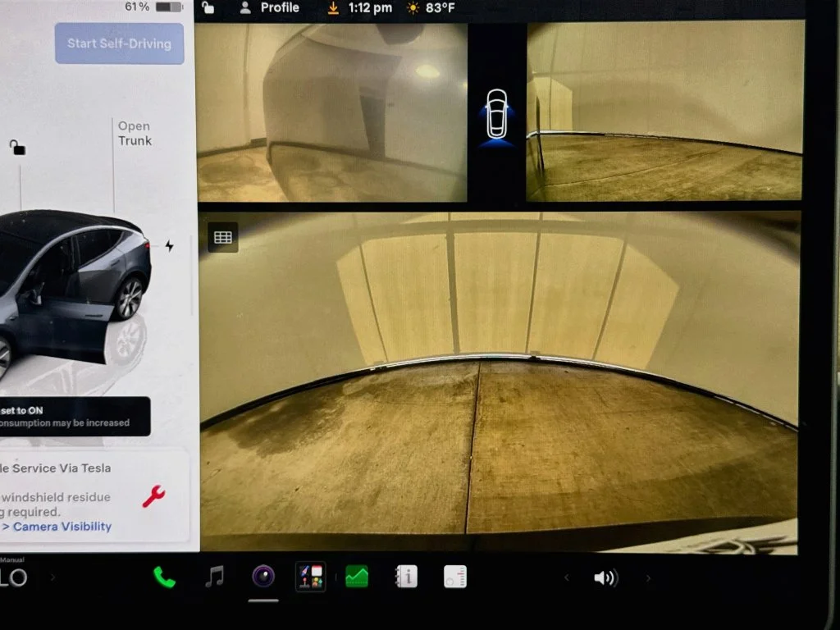Follow the Camera Visibility link
This screenshot has height=630, width=840.
tap(62, 527)
